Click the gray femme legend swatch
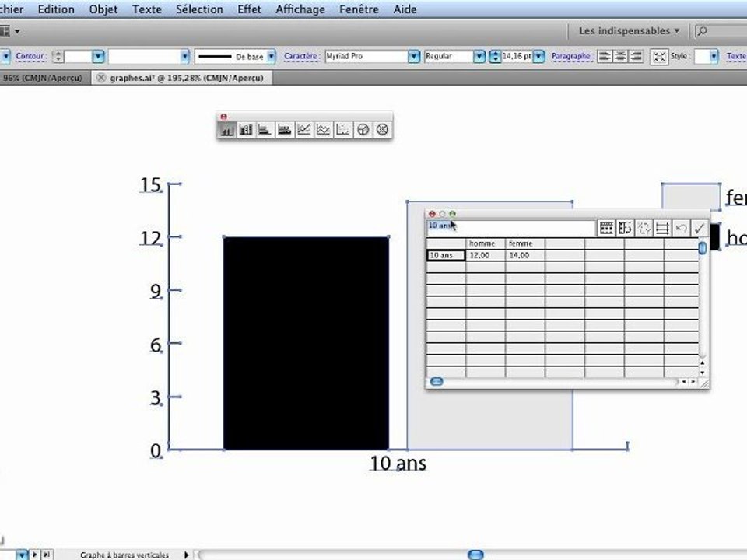This screenshot has width=747, height=560. tap(691, 196)
